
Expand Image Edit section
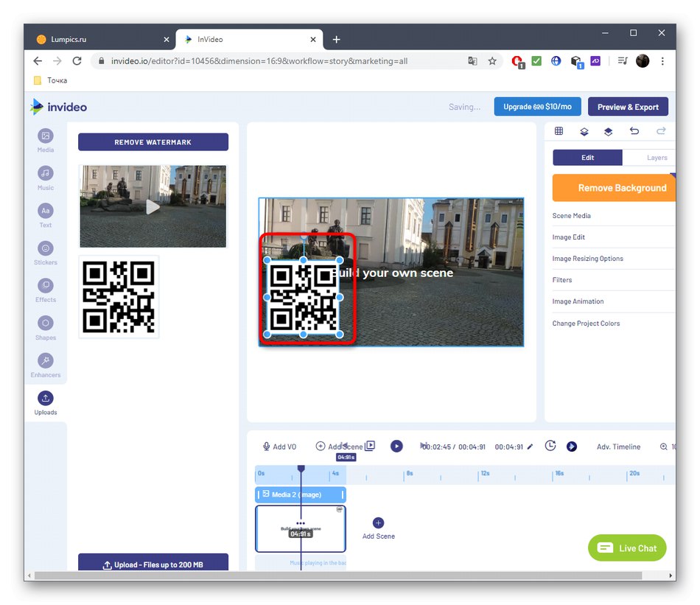(613, 237)
